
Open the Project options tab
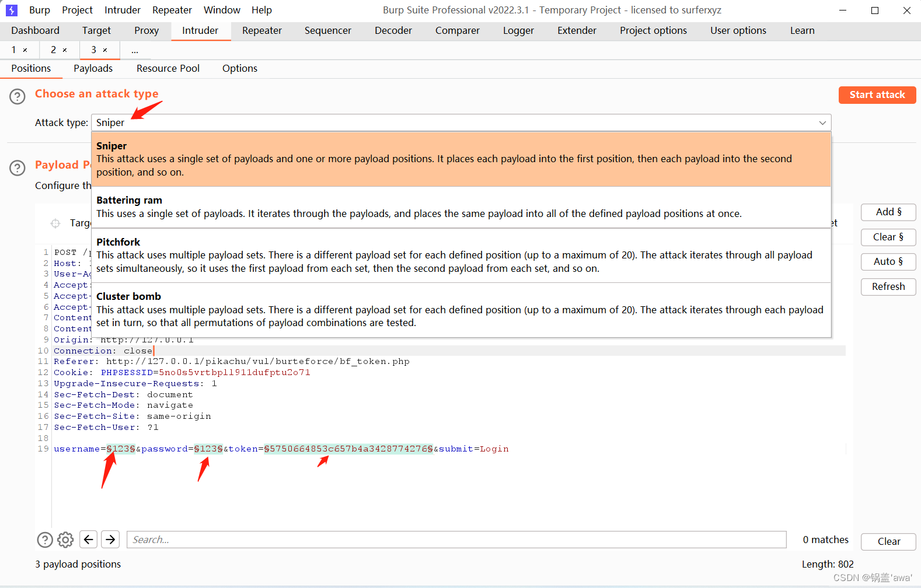click(x=653, y=30)
